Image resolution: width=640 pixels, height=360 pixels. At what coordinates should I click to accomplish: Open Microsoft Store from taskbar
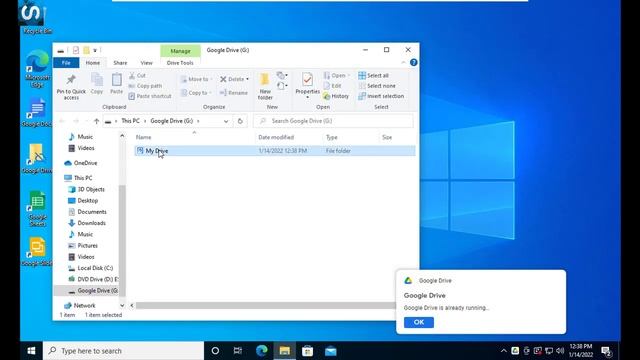pyautogui.click(x=307, y=351)
